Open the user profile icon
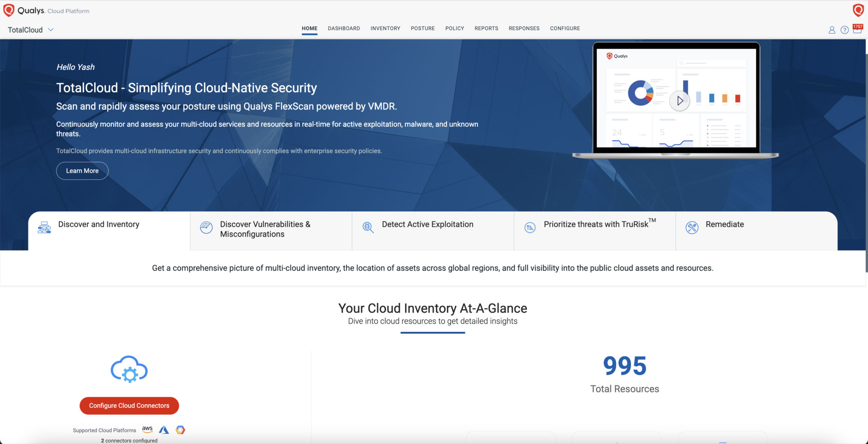The width and height of the screenshot is (868, 444). (831, 30)
